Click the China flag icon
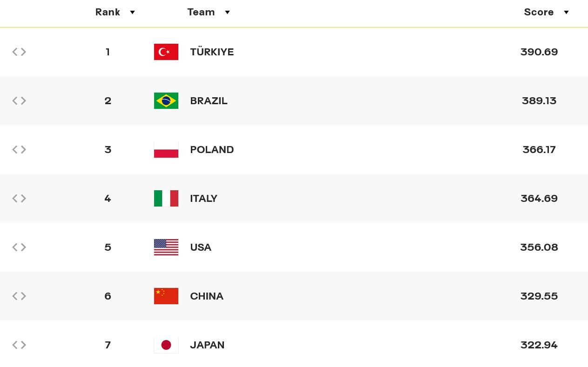 point(166,296)
